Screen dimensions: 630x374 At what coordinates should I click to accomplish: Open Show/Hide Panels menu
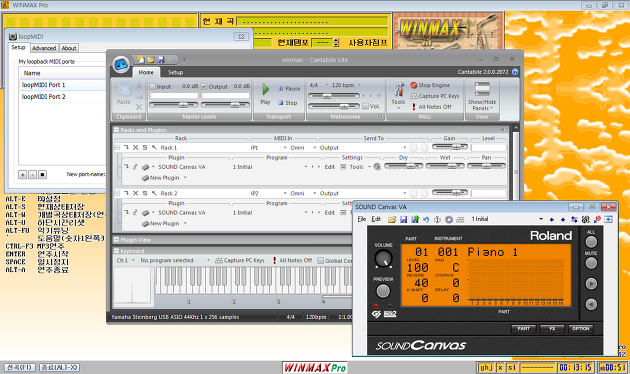(482, 96)
